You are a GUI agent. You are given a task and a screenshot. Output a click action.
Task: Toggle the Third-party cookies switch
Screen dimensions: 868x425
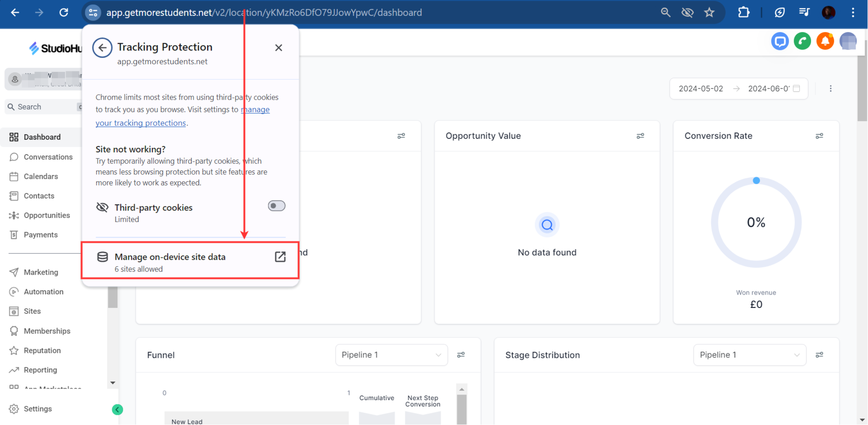[276, 206]
